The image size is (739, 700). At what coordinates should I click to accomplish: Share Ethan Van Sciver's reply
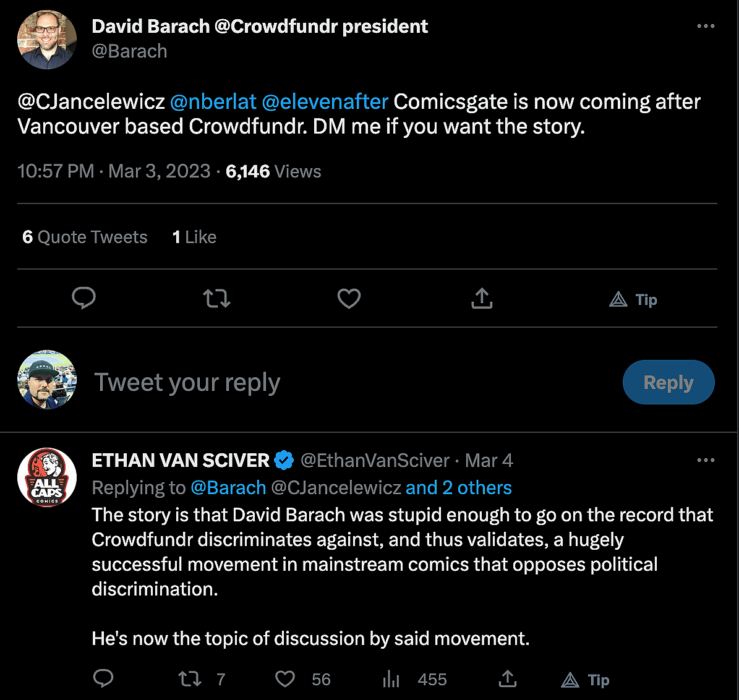508,679
